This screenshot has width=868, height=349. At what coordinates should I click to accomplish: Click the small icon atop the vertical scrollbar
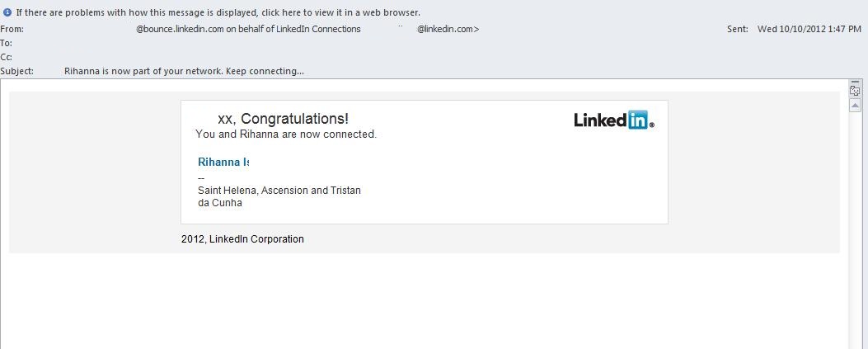pos(855,91)
